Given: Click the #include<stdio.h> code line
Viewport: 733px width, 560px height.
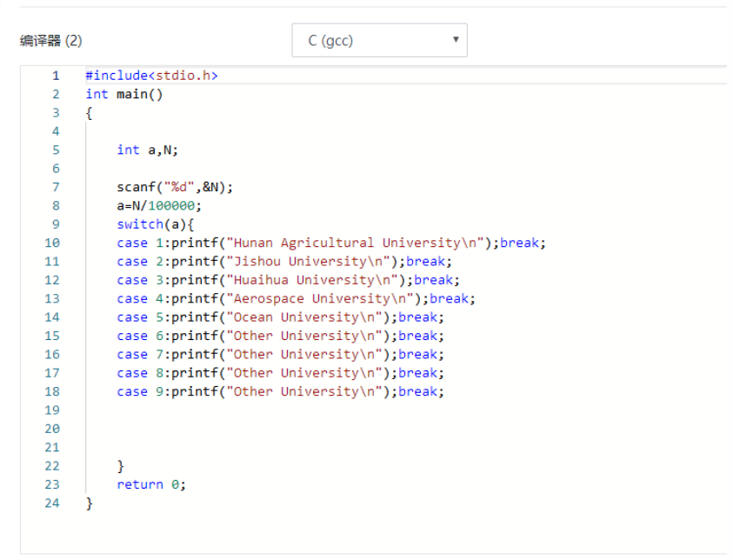Looking at the screenshot, I should pos(151,76).
